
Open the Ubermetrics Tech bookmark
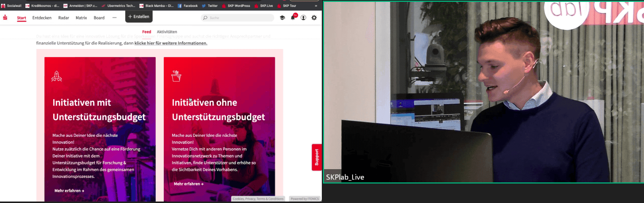(118, 6)
